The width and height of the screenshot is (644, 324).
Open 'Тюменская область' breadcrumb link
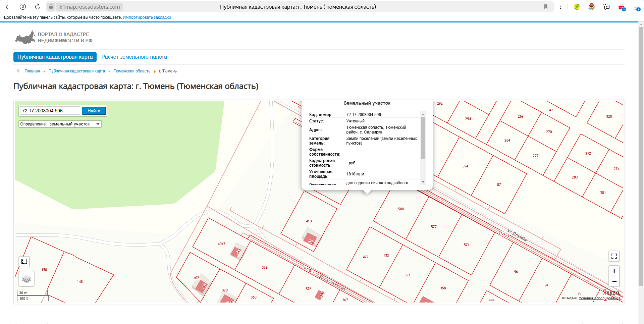132,71
